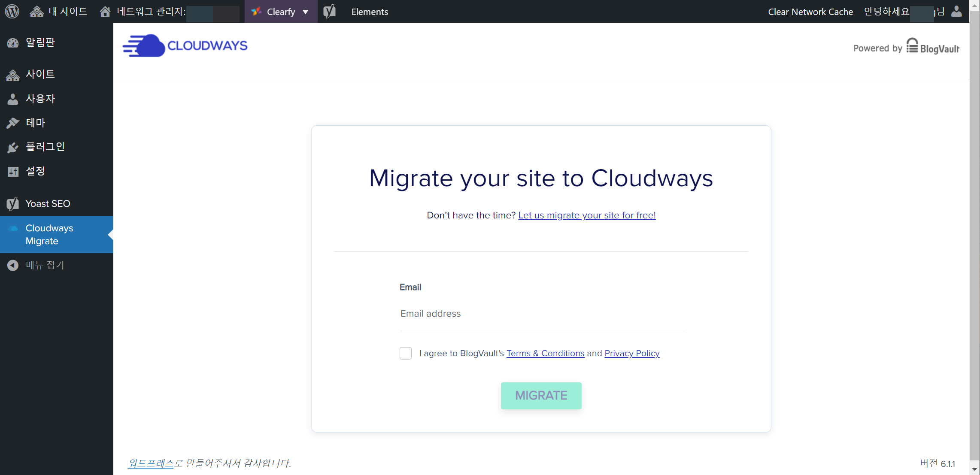The width and height of the screenshot is (980, 475).
Task: Click the MIGRATE button
Action: pyautogui.click(x=541, y=395)
